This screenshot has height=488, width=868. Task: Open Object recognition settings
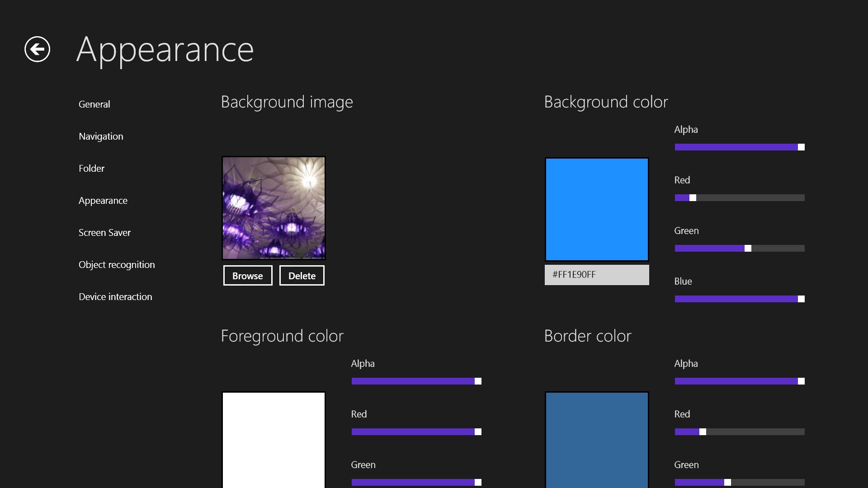pos(117,265)
